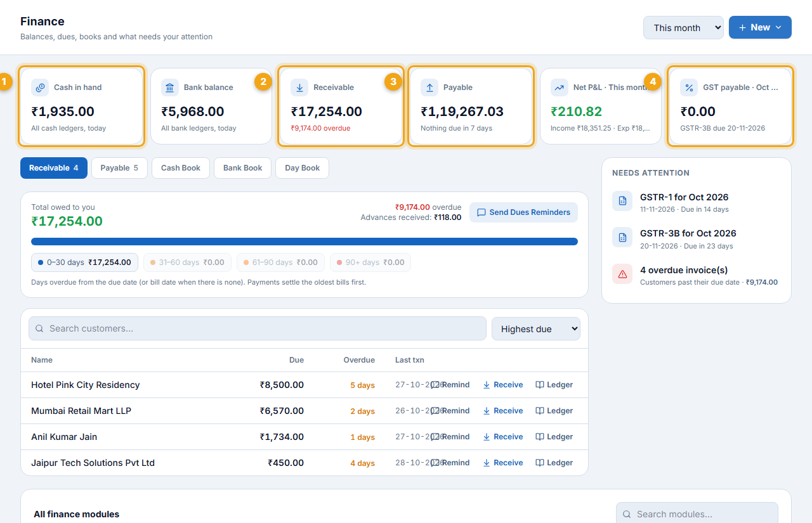Click the GSTR-1 for Oct 2026 document icon
The height and width of the screenshot is (523, 812).
[x=622, y=201]
